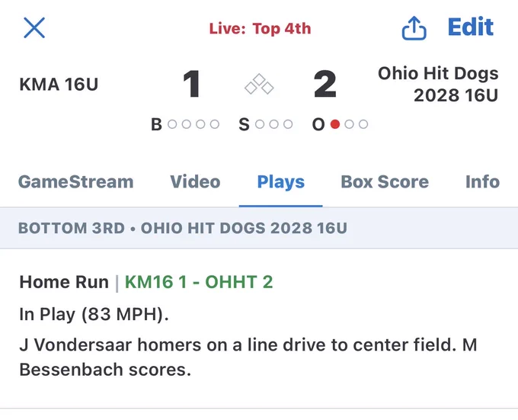
Task: Click the first strike count circle
Action: tap(260, 124)
